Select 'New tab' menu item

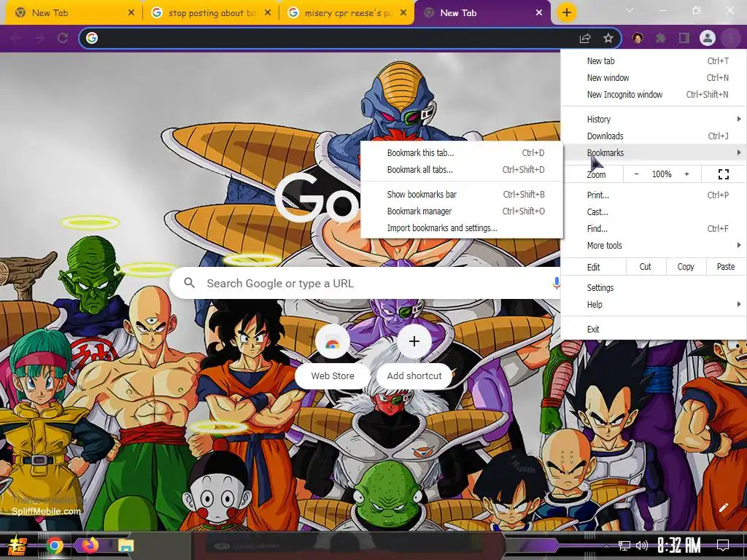(654, 61)
